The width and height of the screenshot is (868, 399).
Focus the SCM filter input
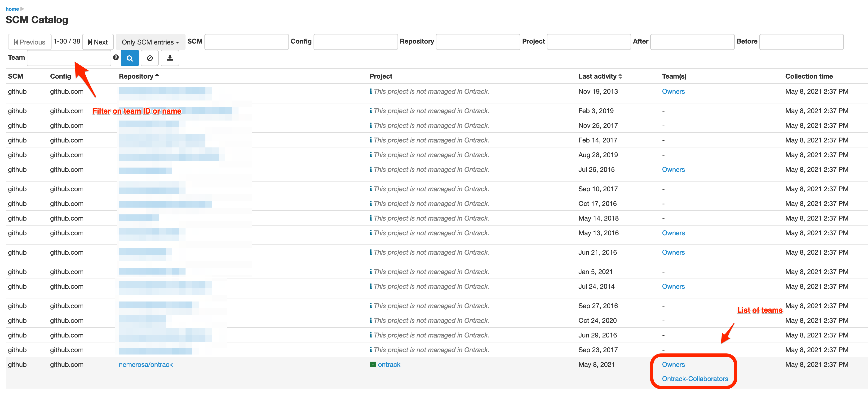(246, 42)
